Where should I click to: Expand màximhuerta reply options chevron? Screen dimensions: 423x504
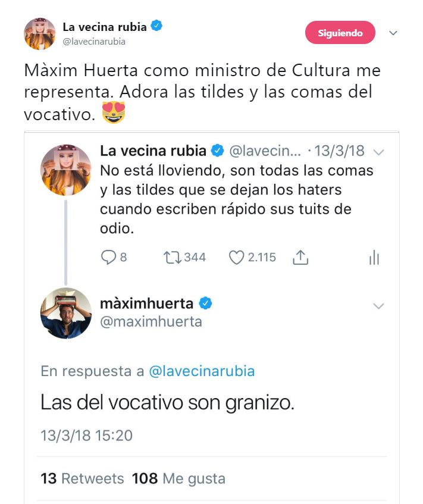coord(378,306)
